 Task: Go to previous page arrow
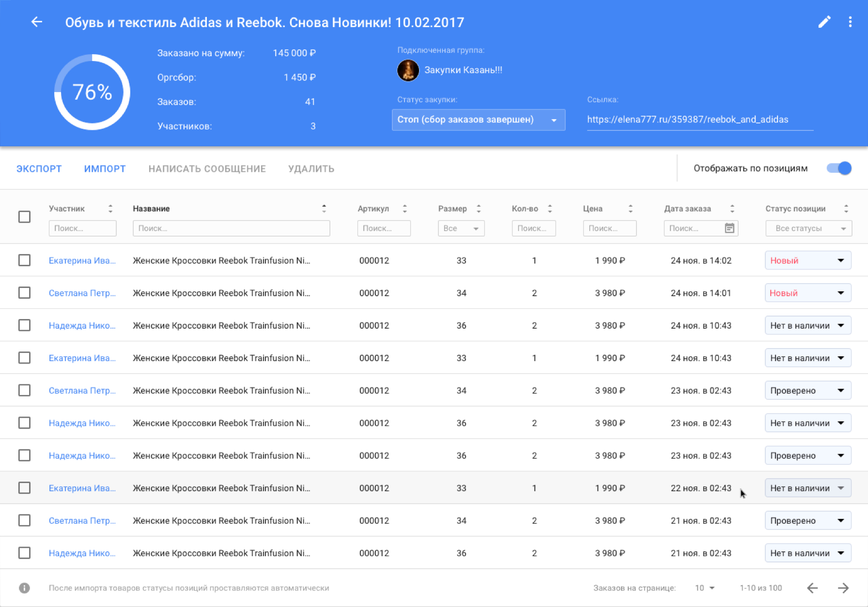(x=812, y=588)
